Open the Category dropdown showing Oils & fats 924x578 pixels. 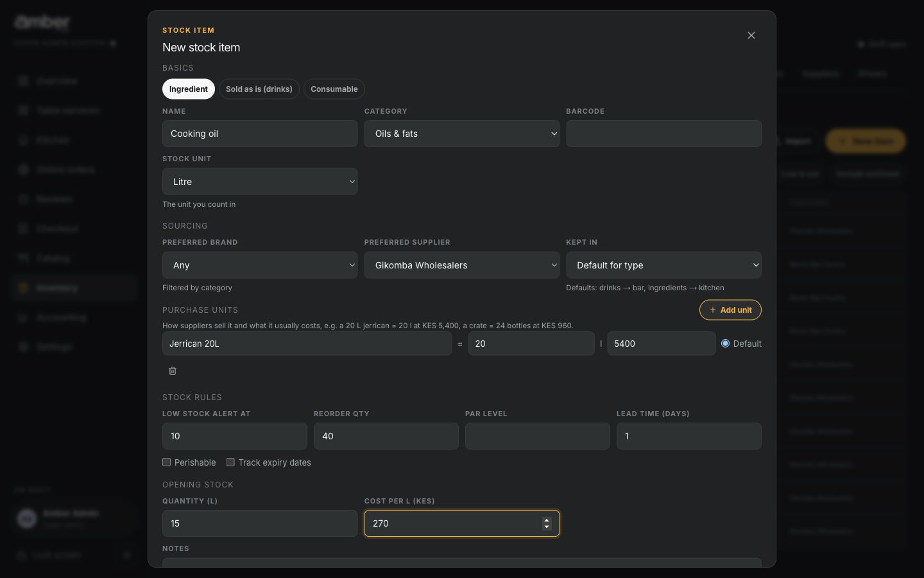tap(462, 134)
